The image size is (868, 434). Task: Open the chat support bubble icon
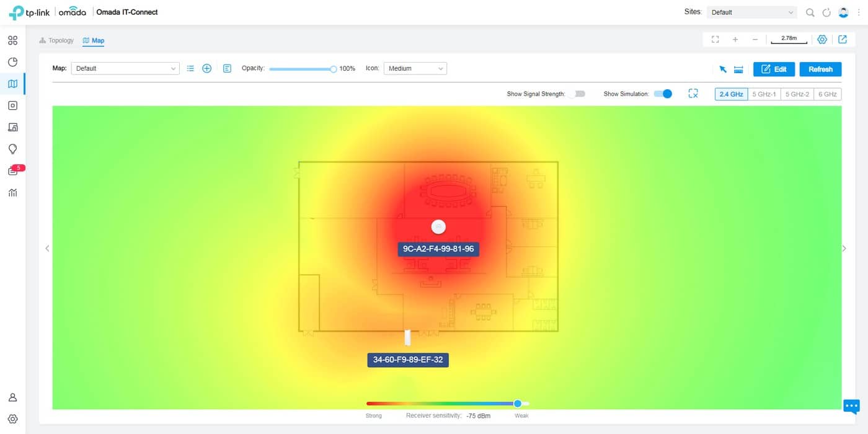click(851, 406)
